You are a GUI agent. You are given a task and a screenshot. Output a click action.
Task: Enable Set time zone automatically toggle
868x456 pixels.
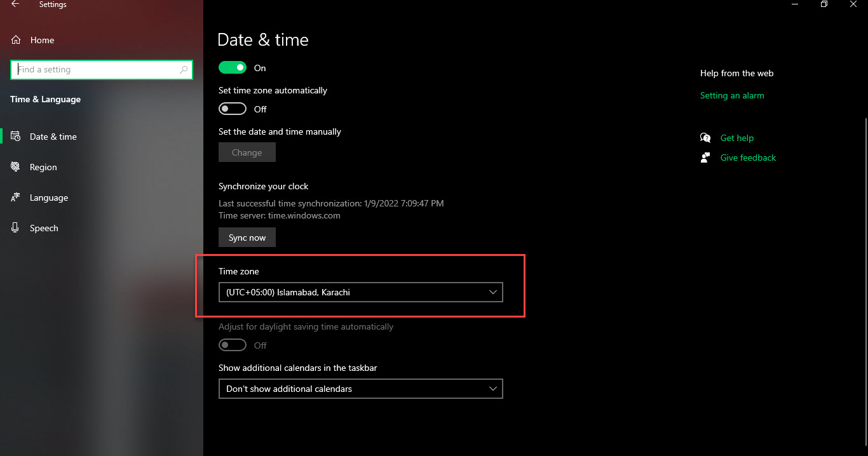(233, 109)
